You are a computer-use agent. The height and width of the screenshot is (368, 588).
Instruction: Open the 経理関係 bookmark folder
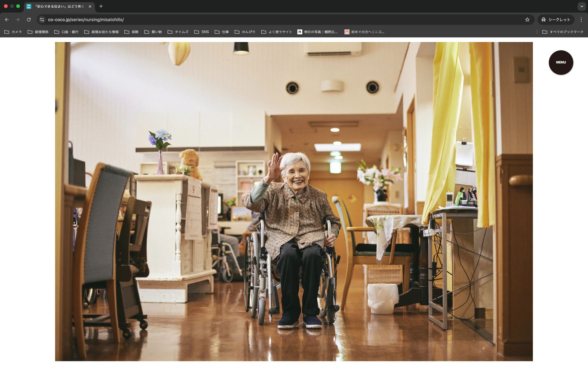(38, 32)
